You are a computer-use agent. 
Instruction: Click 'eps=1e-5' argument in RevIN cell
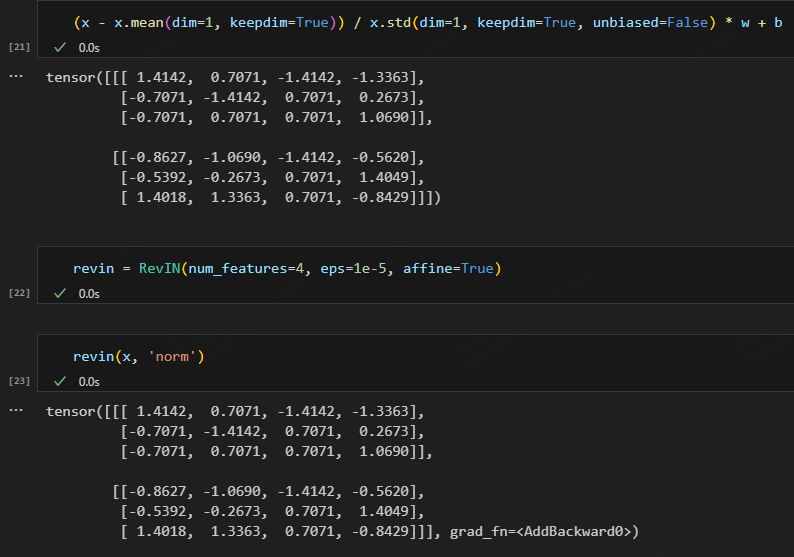(x=353, y=268)
